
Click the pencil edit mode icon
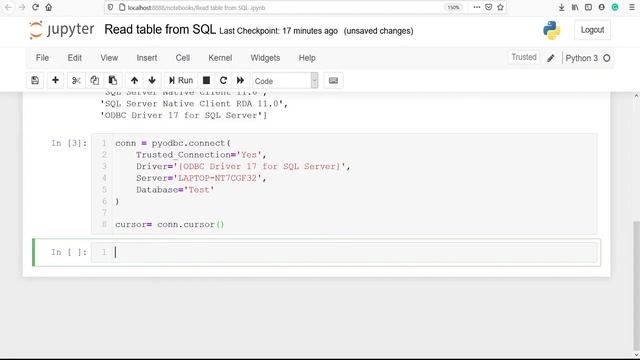pos(551,58)
